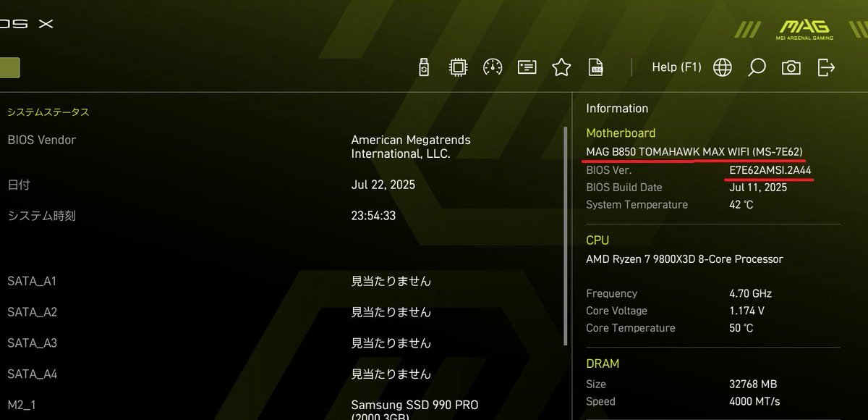Click Samsung SSD 990 PRO value
This screenshot has height=420, width=868.
[414, 410]
